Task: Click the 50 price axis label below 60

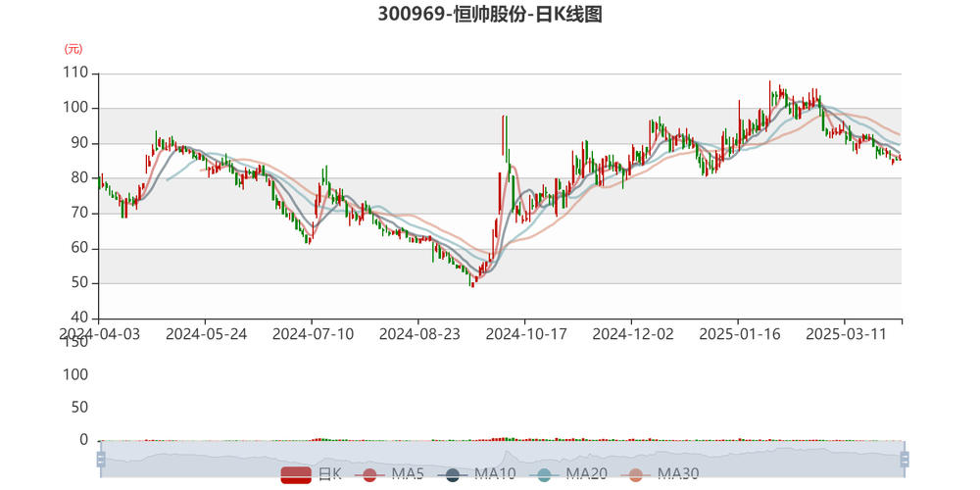Action: (x=80, y=283)
